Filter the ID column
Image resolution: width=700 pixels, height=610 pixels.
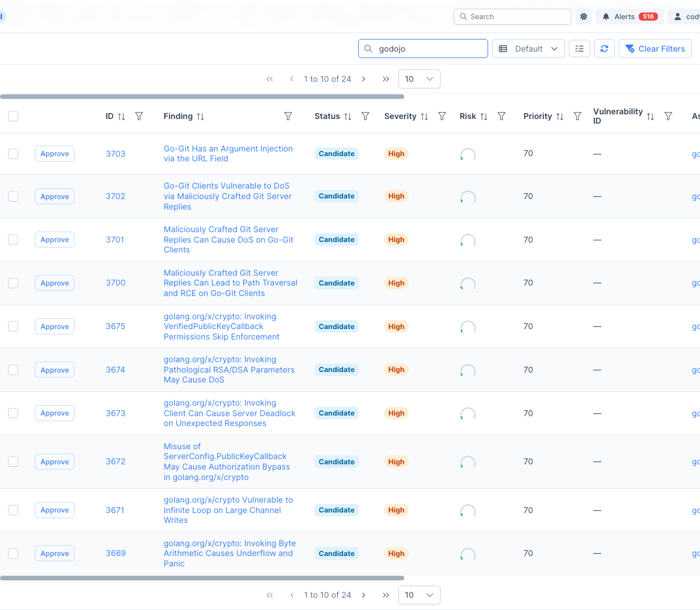(x=139, y=116)
